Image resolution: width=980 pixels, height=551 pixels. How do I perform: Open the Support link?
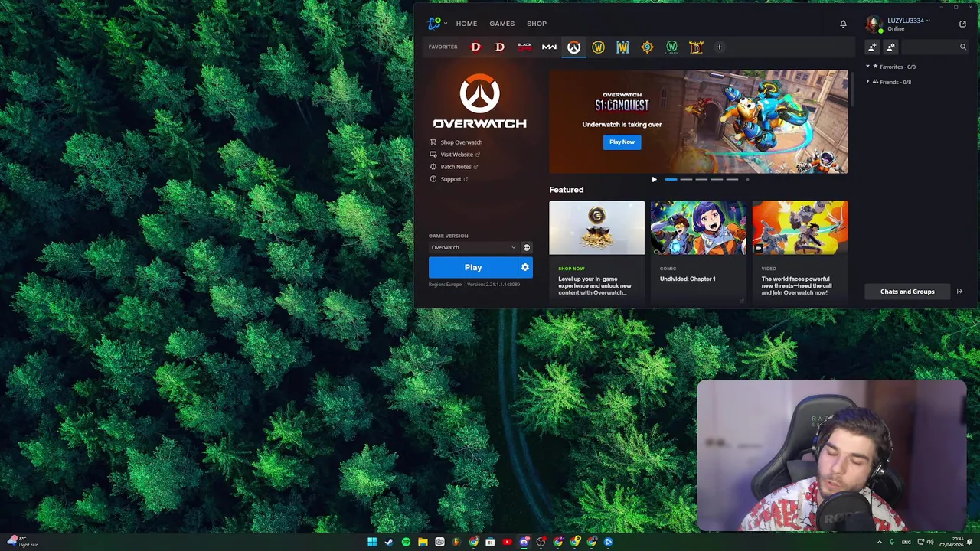(449, 179)
